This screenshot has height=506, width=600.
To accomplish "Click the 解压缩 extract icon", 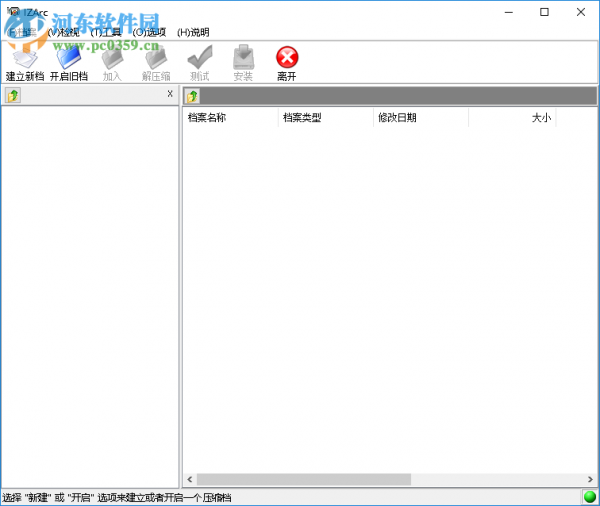I will click(156, 58).
